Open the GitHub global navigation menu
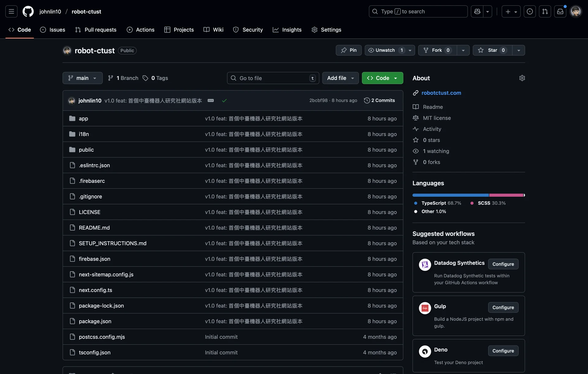 click(11, 12)
